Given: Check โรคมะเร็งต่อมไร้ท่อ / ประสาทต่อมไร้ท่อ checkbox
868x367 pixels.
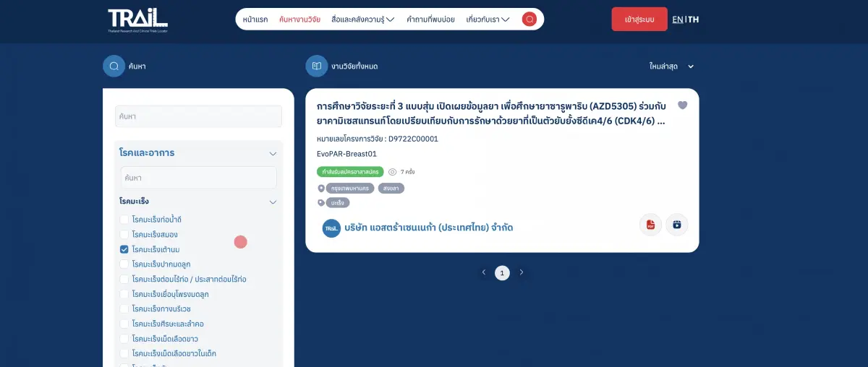Looking at the screenshot, I should (124, 279).
